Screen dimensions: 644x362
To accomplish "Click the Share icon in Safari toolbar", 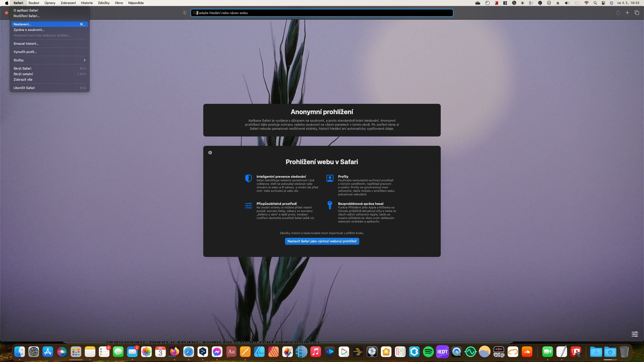I will point(618,13).
